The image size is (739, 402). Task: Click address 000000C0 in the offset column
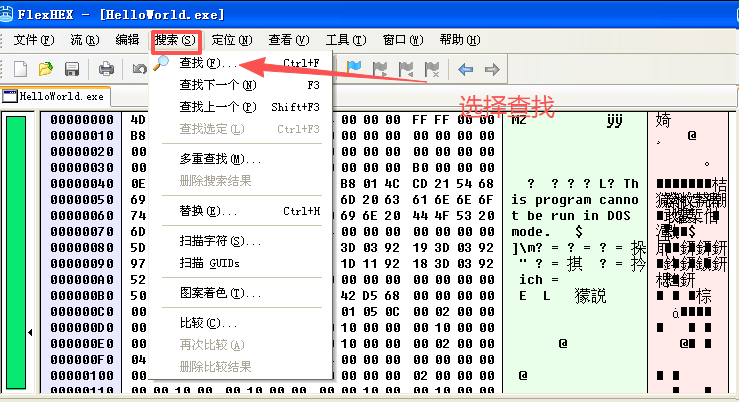pos(82,312)
